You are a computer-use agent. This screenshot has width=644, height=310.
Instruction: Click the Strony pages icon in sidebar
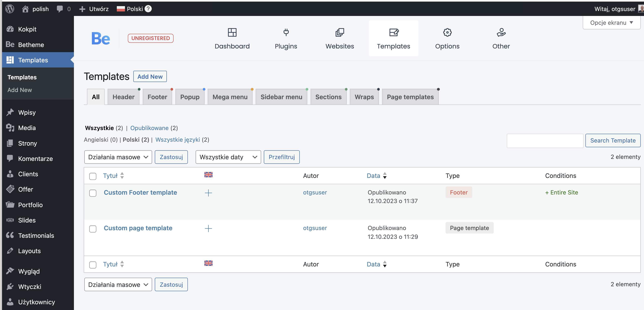[10, 143]
